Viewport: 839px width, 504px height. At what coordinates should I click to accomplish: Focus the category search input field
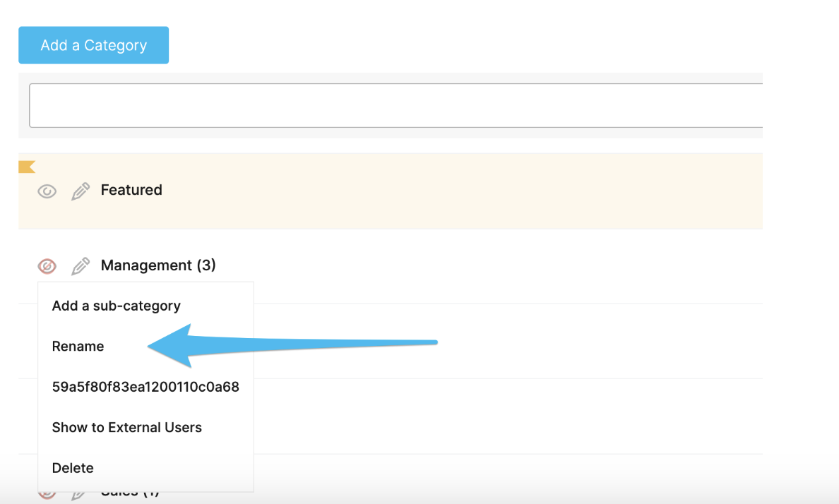click(x=396, y=105)
